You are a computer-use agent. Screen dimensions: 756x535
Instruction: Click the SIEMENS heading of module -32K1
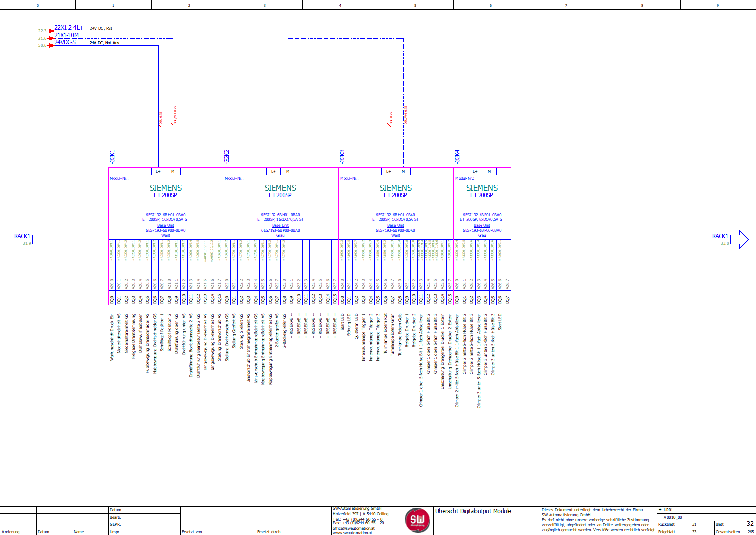click(166, 188)
